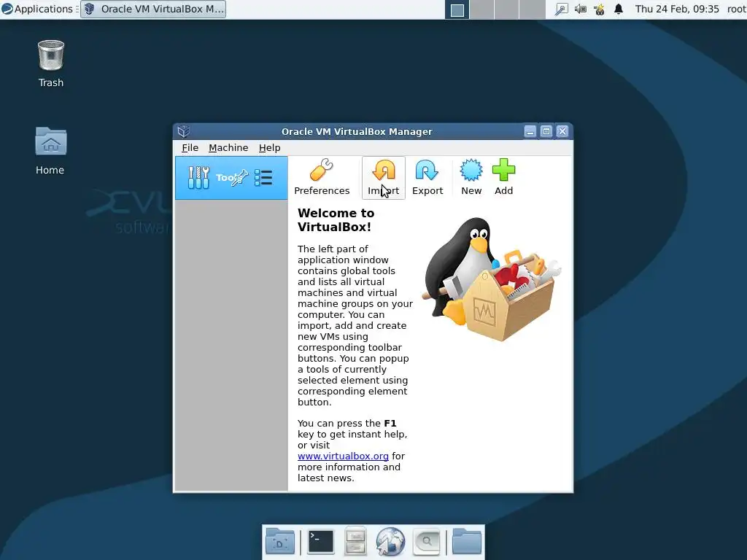
Task: Switch to the fourth workspace
Action: tap(533, 9)
